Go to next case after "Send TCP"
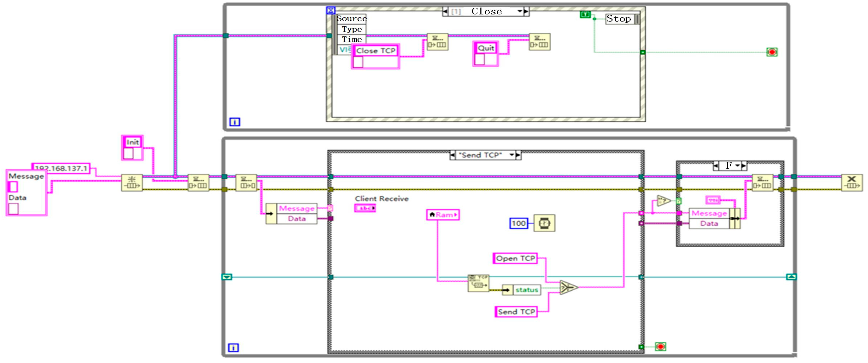Viewport: 868px width, 363px height. tap(518, 155)
